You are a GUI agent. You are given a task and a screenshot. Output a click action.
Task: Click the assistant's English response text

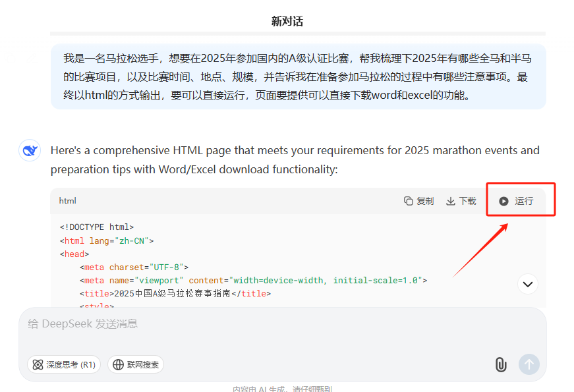pos(295,159)
